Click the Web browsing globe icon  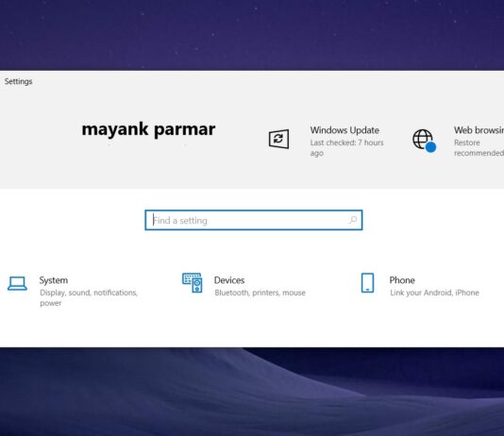pyautogui.click(x=424, y=141)
